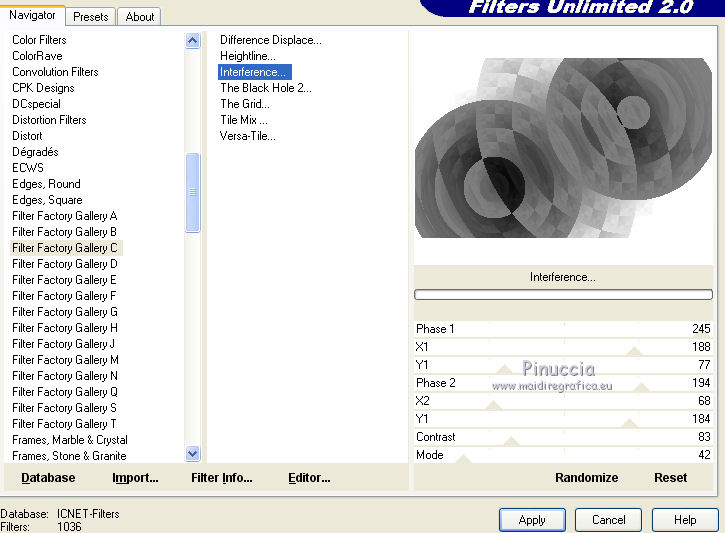Viewport: 725px width, 533px height.
Task: Select the Navigator tab
Action: tap(32, 15)
